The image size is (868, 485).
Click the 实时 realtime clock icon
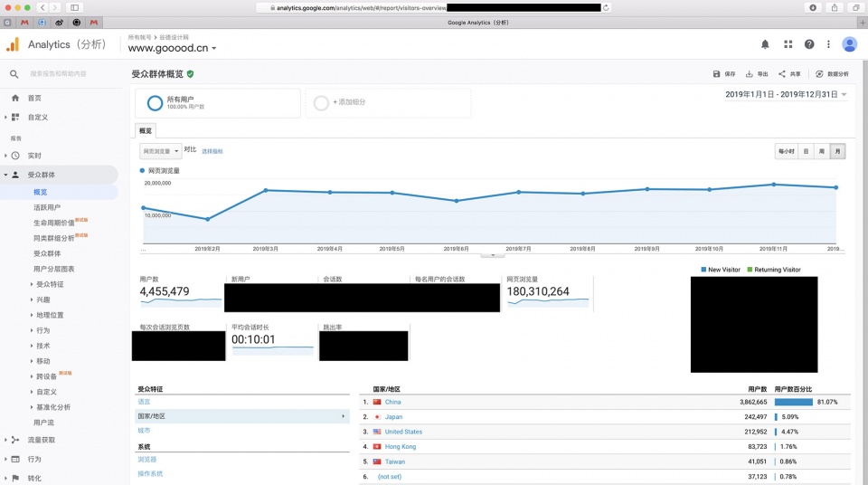[x=15, y=156]
